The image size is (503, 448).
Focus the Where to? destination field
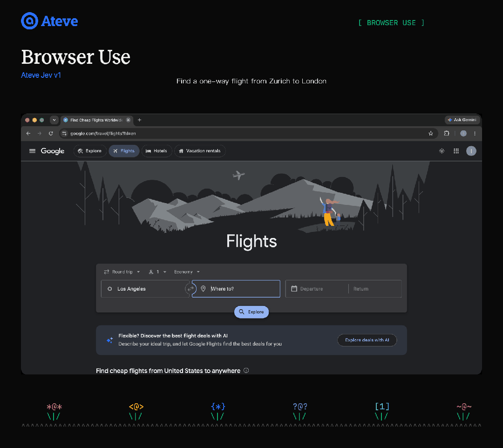[236, 289]
